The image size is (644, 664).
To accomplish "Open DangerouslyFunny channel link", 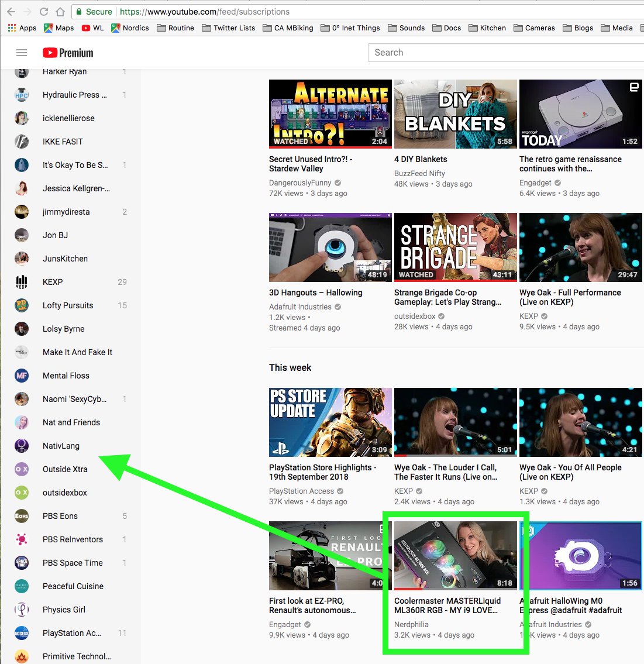I will click(299, 183).
